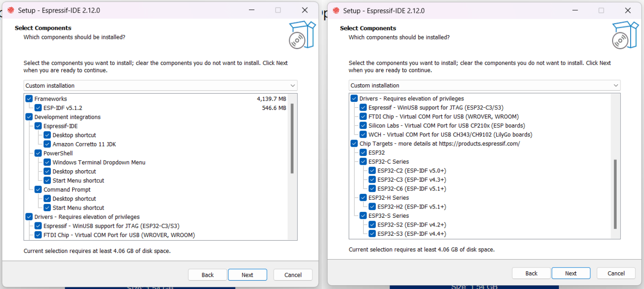
Task: Uncheck Espressif-IDE component checkbox
Action: coord(38,126)
